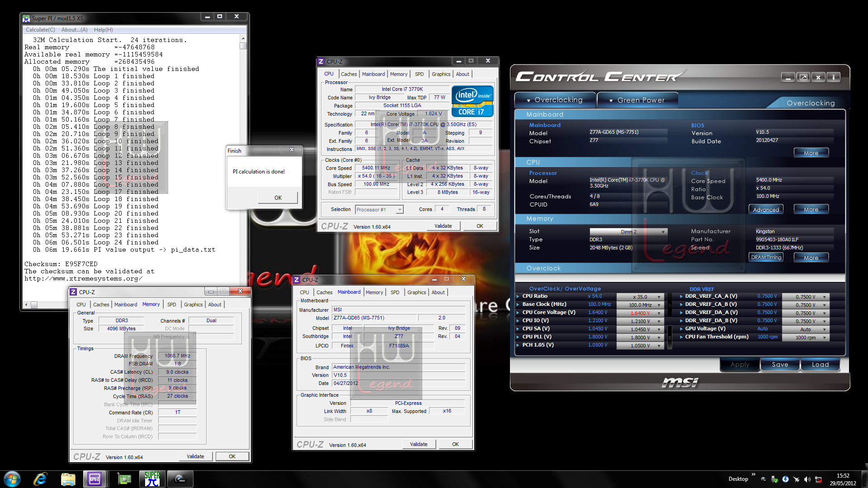This screenshot has width=868, height=488.
Task: Click Apply button in Control Center
Action: [x=740, y=365]
